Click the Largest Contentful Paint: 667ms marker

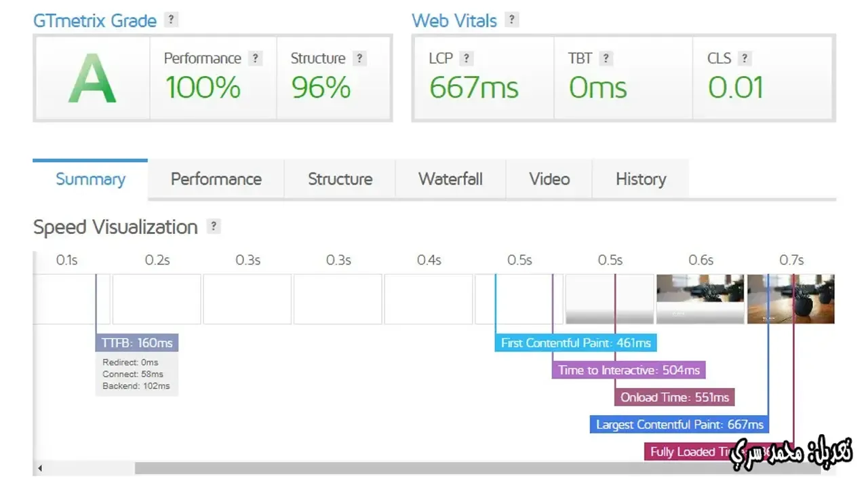(679, 425)
